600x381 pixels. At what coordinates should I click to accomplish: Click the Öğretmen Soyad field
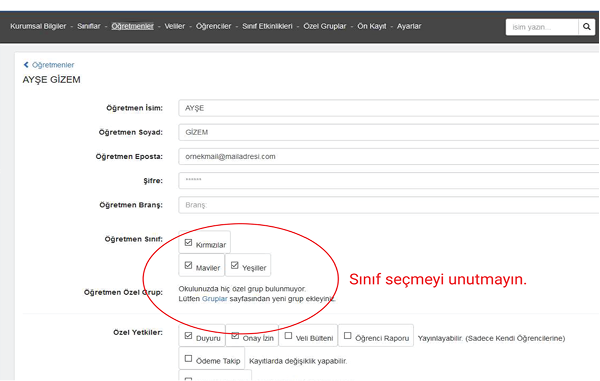point(389,132)
